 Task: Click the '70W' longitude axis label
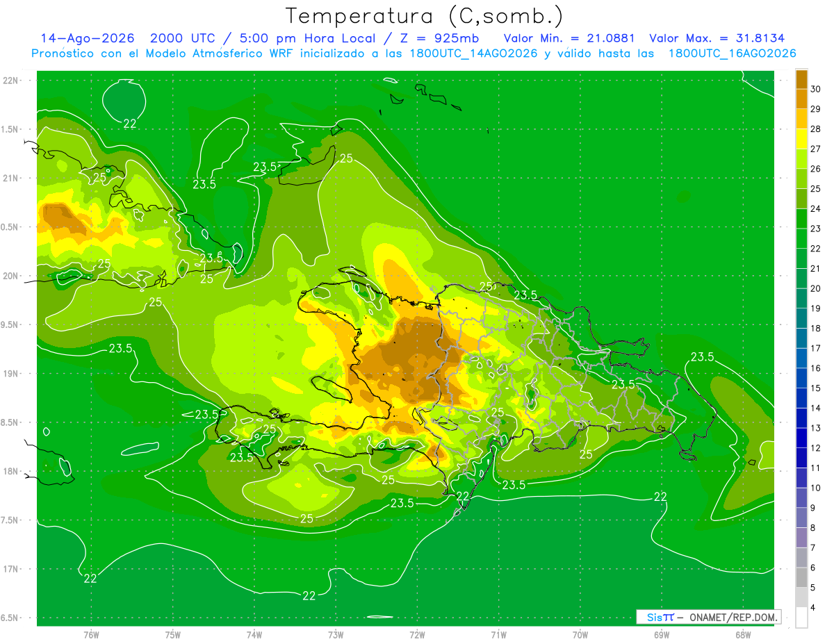pos(580,634)
